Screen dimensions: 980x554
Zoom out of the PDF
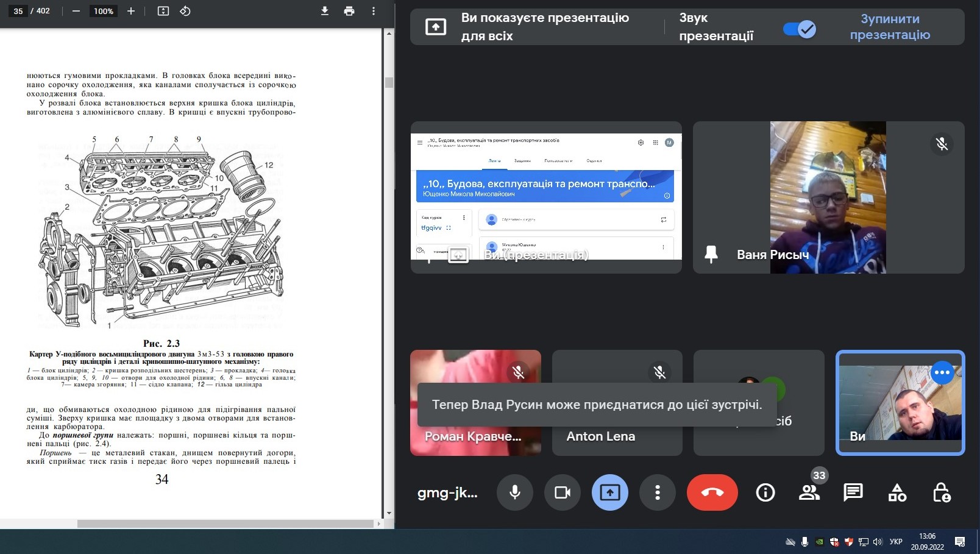click(x=76, y=11)
